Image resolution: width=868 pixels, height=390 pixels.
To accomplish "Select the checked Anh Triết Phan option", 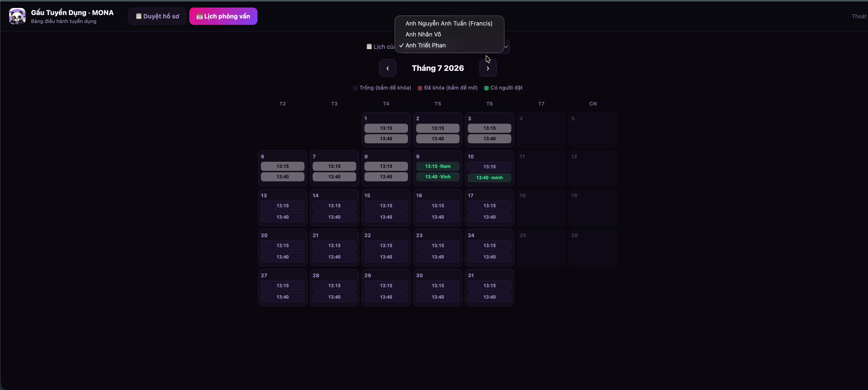I will [449, 45].
